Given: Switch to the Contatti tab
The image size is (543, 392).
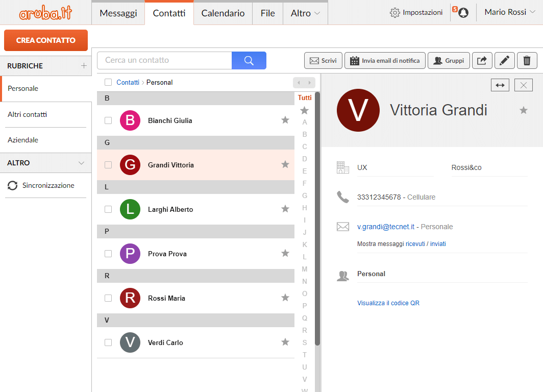Looking at the screenshot, I should (x=169, y=13).
